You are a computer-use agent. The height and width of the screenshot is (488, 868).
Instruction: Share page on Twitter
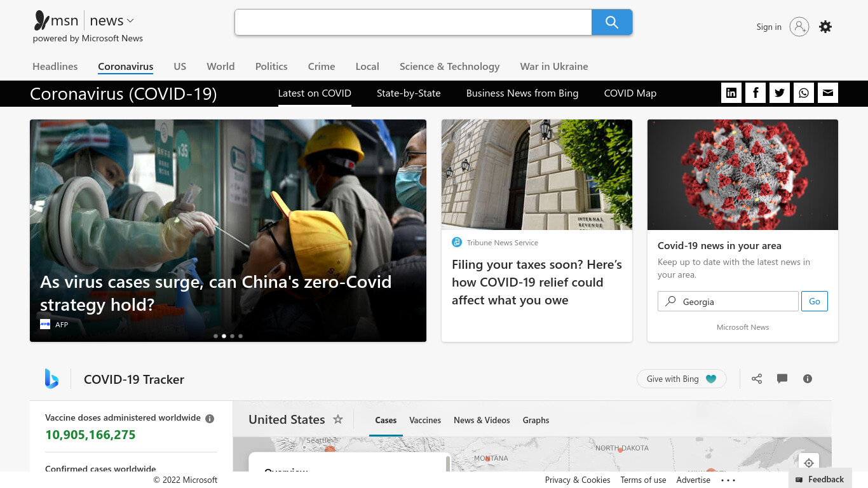click(780, 93)
